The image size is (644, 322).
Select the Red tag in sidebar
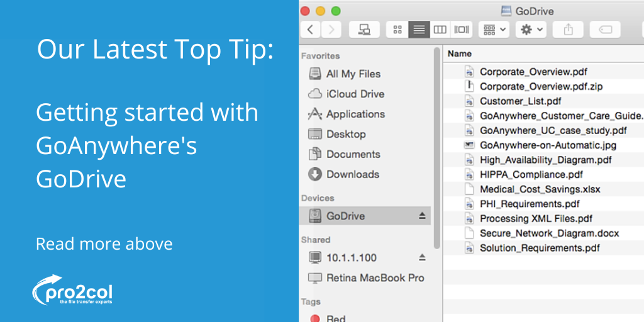[x=336, y=318]
